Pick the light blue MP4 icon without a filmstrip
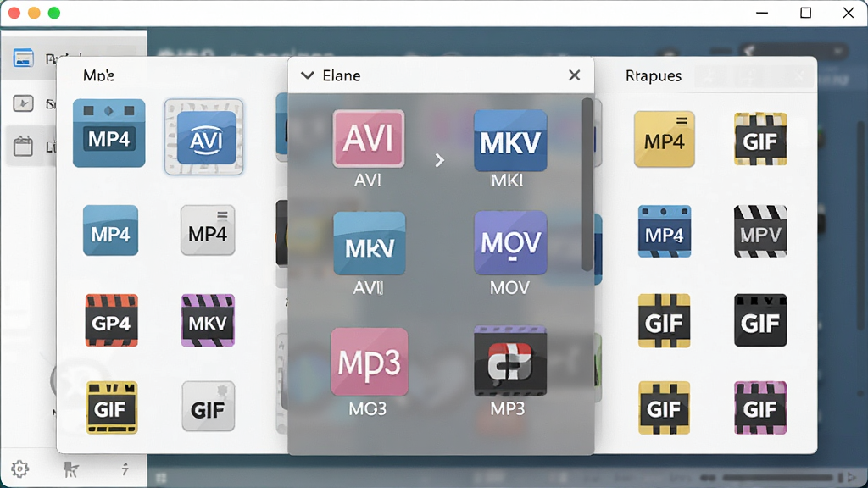Viewport: 868px width, 488px height. [x=111, y=230]
